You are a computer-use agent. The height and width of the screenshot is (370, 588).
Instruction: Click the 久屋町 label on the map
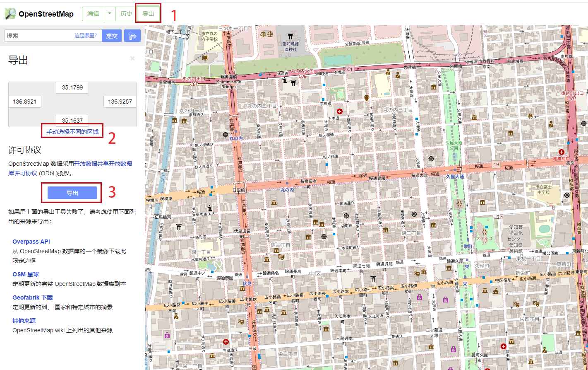482,265
